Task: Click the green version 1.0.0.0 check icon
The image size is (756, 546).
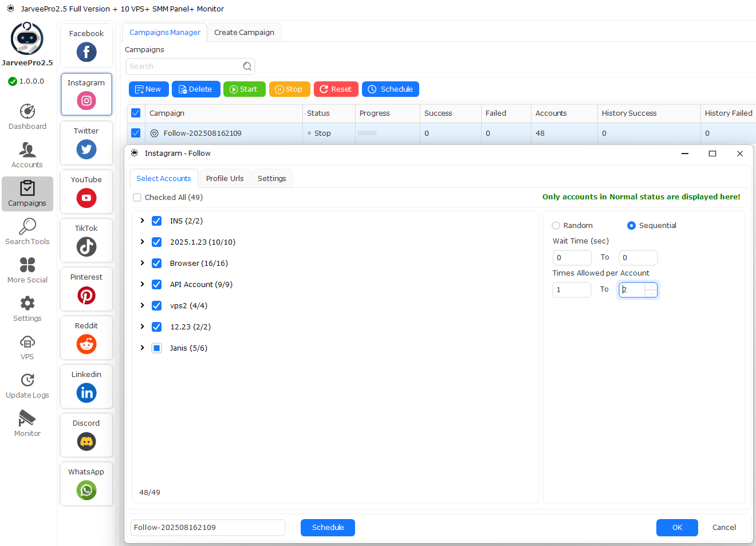Action: pyautogui.click(x=13, y=81)
